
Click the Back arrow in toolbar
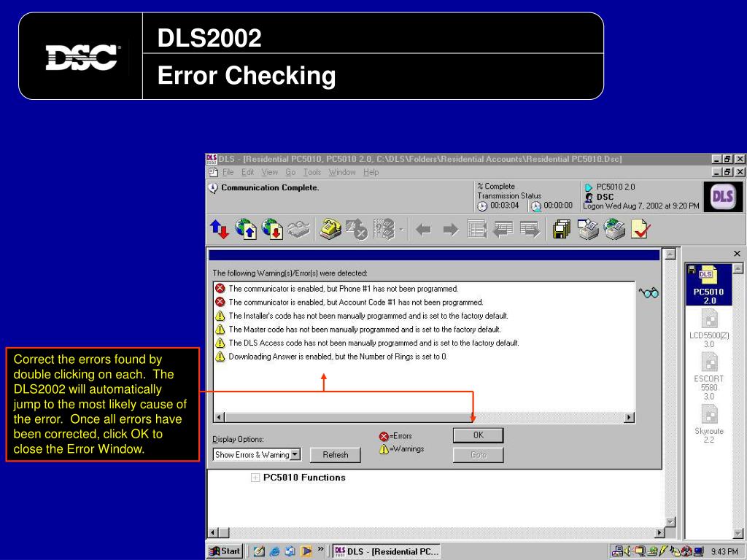(x=423, y=230)
